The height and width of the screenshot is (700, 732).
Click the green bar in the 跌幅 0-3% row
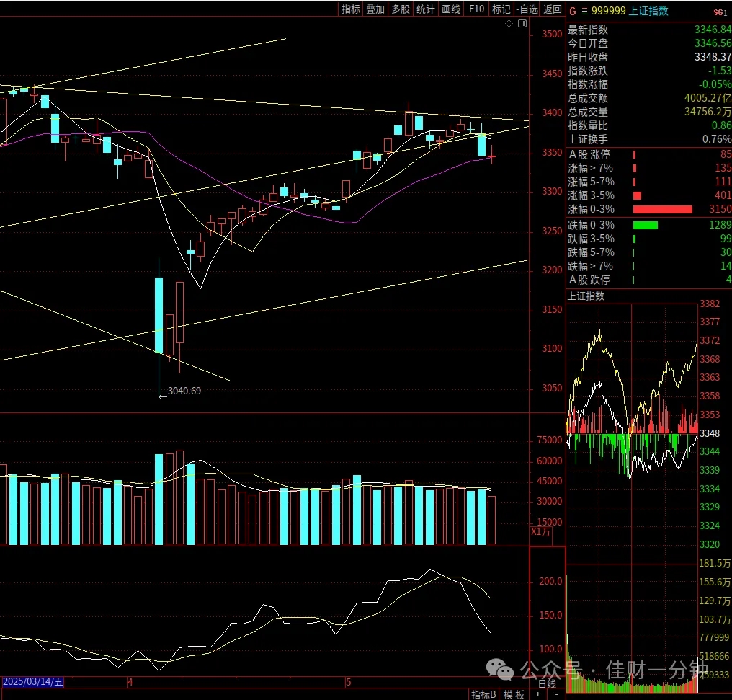tap(645, 225)
